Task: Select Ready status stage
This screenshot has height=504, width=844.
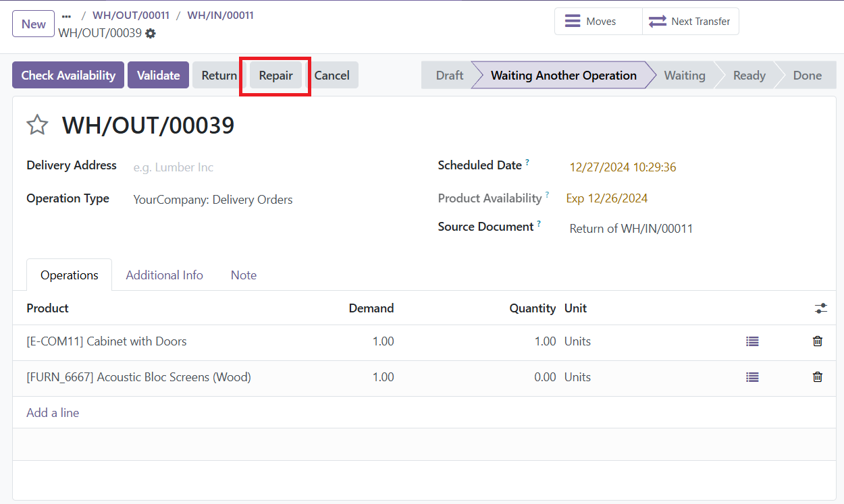Action: click(x=749, y=76)
